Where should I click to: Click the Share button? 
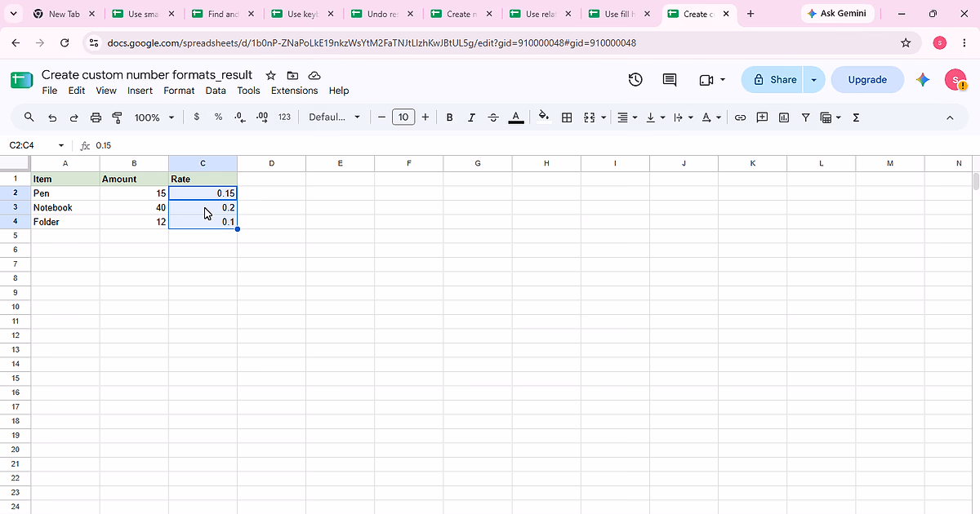click(x=773, y=79)
